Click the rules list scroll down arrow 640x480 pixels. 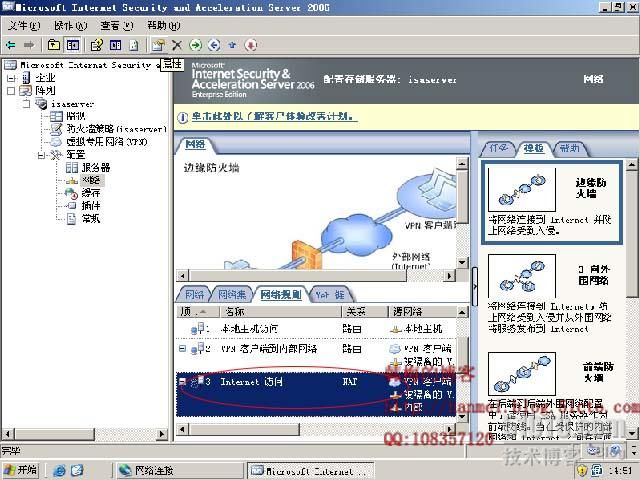click(462, 416)
